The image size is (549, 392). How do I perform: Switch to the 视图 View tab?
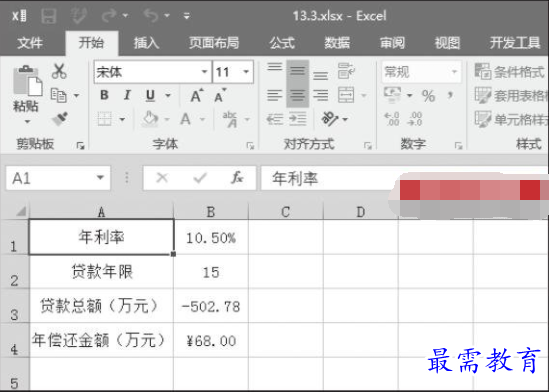pos(447,43)
